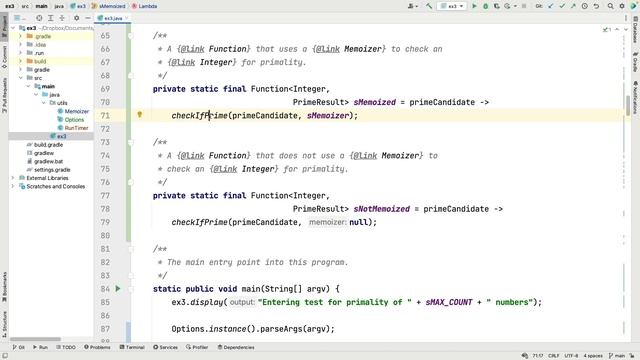This screenshot has width=640, height=360.
Task: Click the 4 spaces indent setting
Action: point(593,356)
